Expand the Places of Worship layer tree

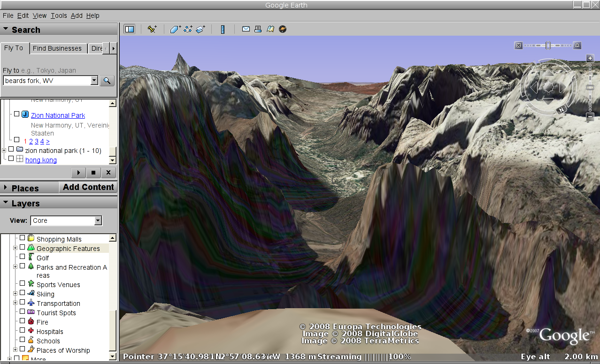15,349
